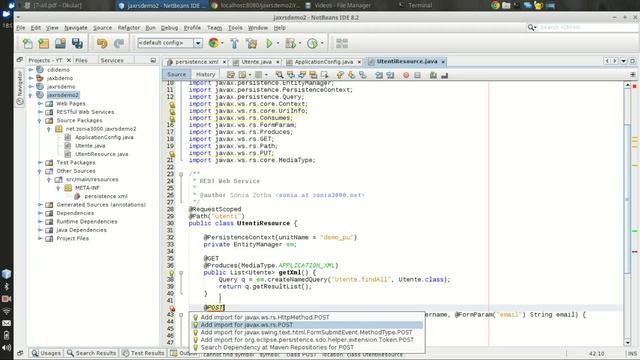Click the Shift Line Right editor icon
The height and width of the screenshot is (360, 640).
tap(390, 75)
